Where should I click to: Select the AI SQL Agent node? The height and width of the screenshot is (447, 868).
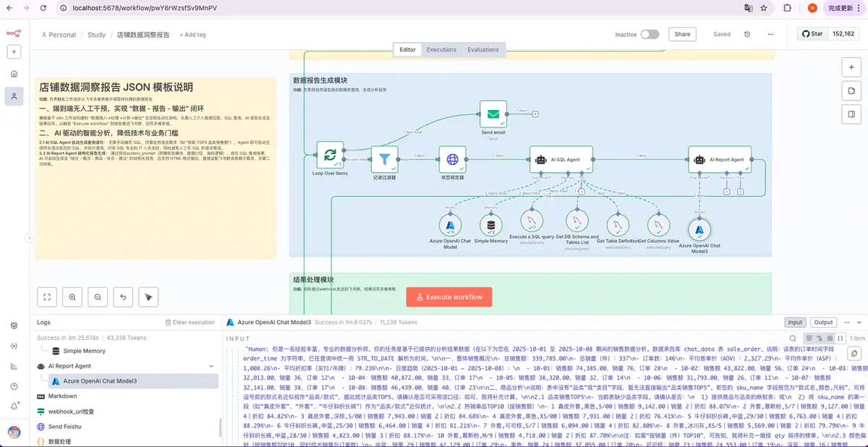pos(561,159)
